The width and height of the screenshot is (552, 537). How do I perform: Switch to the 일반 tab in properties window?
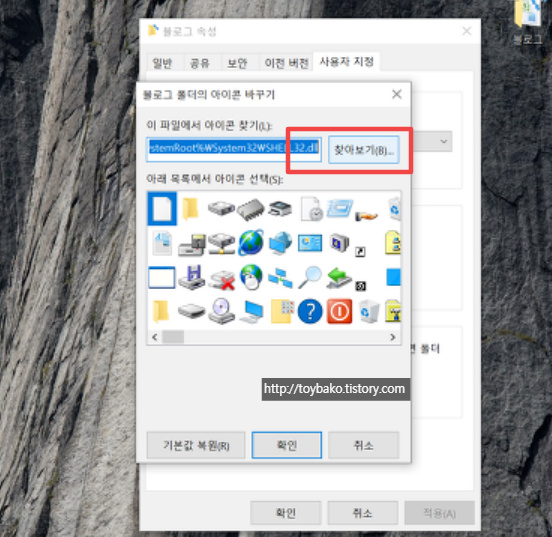pyautogui.click(x=162, y=63)
